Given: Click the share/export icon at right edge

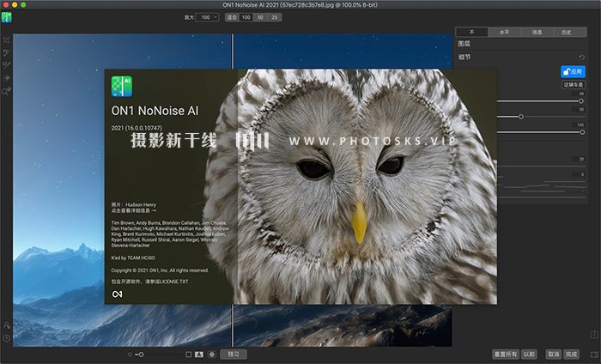Looking at the screenshot, I should pyautogui.click(x=594, y=334).
